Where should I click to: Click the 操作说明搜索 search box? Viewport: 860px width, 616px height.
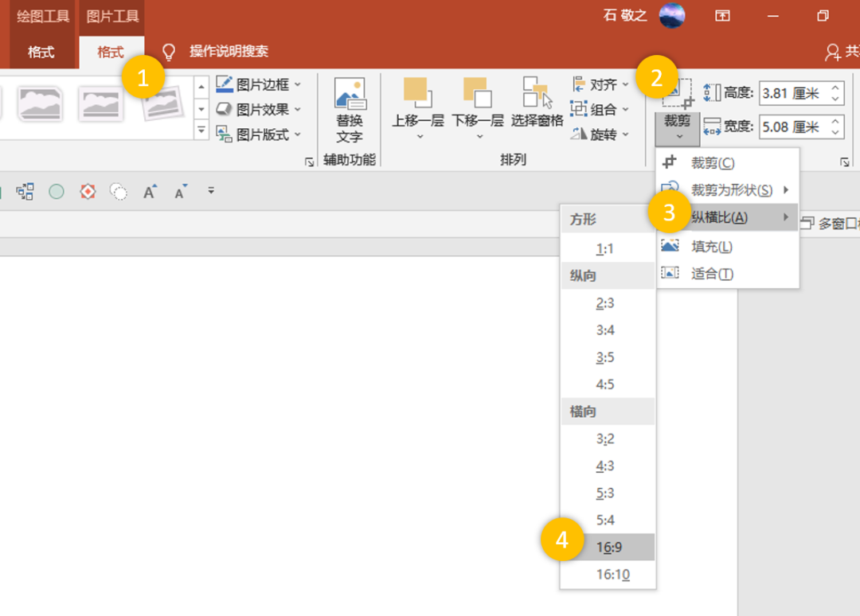point(229,52)
